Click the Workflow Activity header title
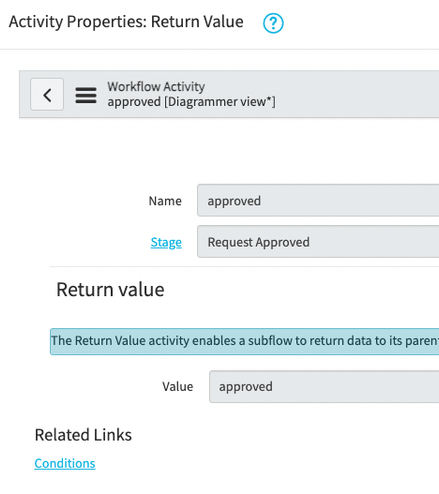The image size is (439, 494). coord(156,87)
